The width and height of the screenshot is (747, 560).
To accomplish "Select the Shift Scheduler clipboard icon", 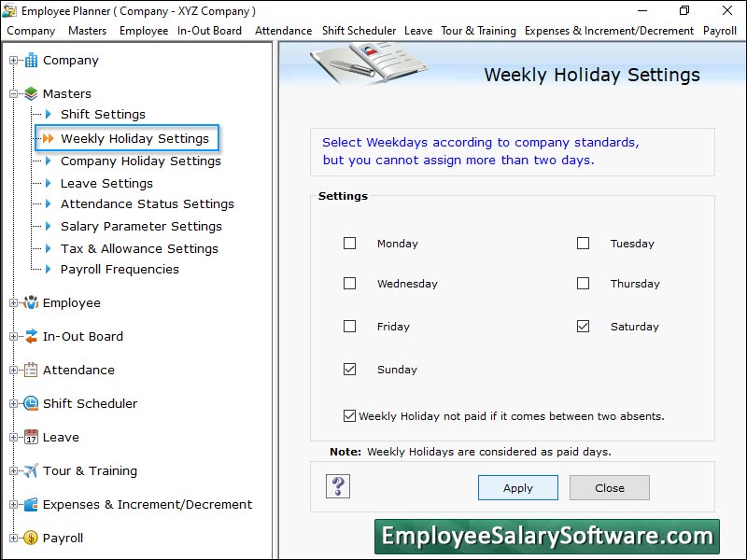I will click(31, 403).
